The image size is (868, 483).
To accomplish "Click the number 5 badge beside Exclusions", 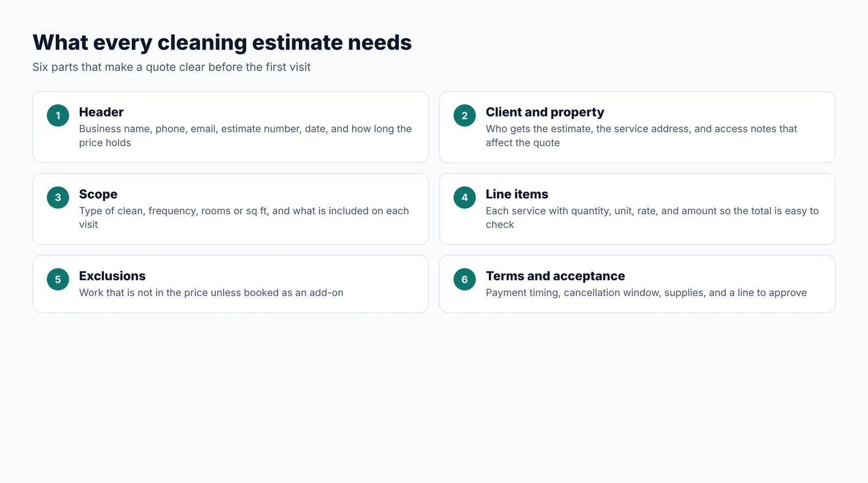I will 58,279.
